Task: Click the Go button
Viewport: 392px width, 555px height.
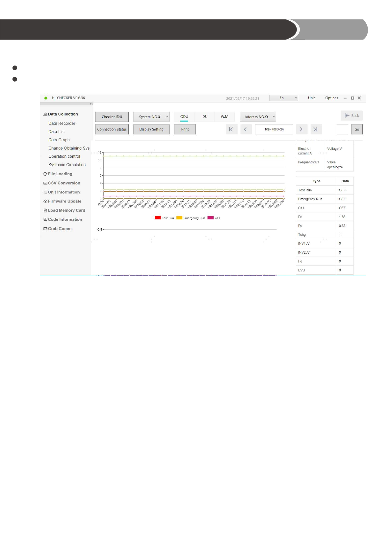Action: tap(357, 129)
